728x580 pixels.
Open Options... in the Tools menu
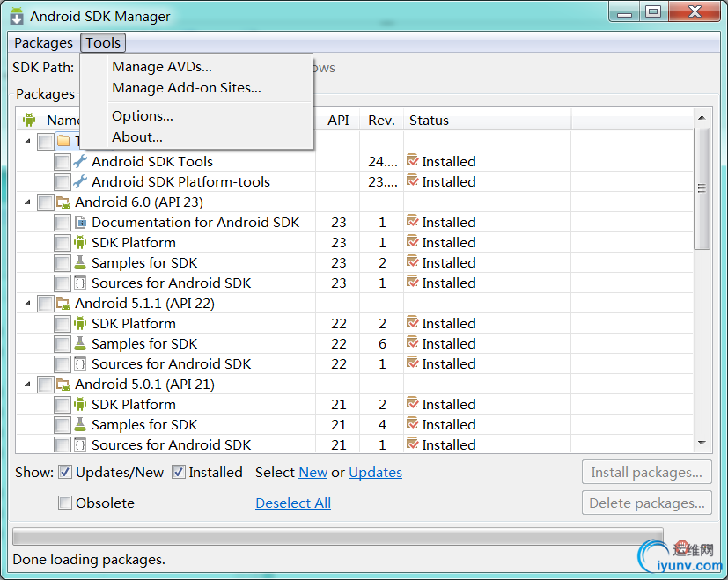(x=143, y=116)
